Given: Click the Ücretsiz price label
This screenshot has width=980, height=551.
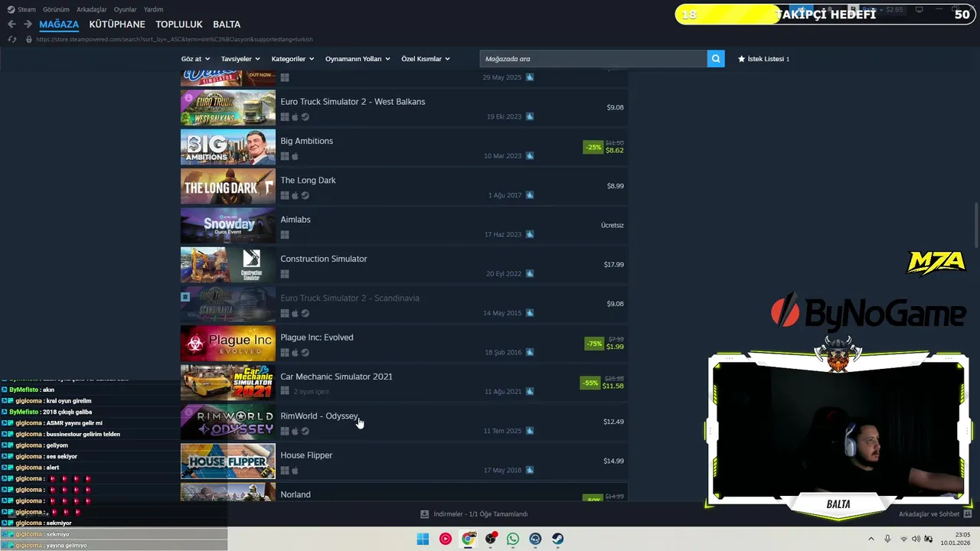Looking at the screenshot, I should click(x=612, y=225).
